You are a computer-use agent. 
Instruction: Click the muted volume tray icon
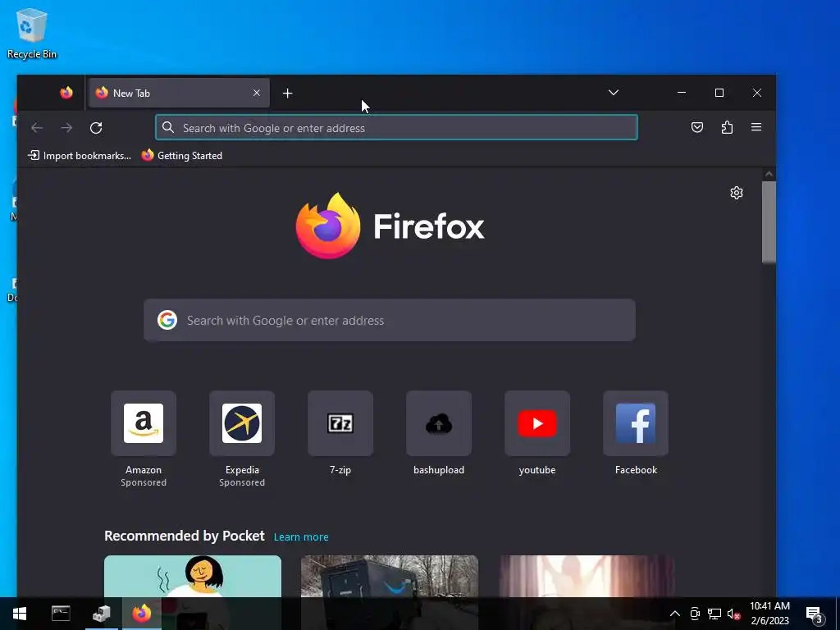[x=733, y=614]
